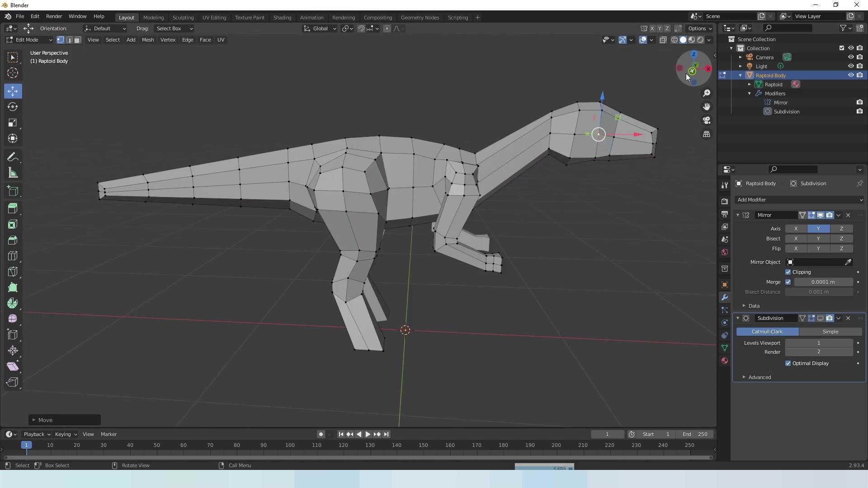Image resolution: width=868 pixels, height=488 pixels.
Task: Switch to the Sculpting workspace tab
Action: click(183, 18)
